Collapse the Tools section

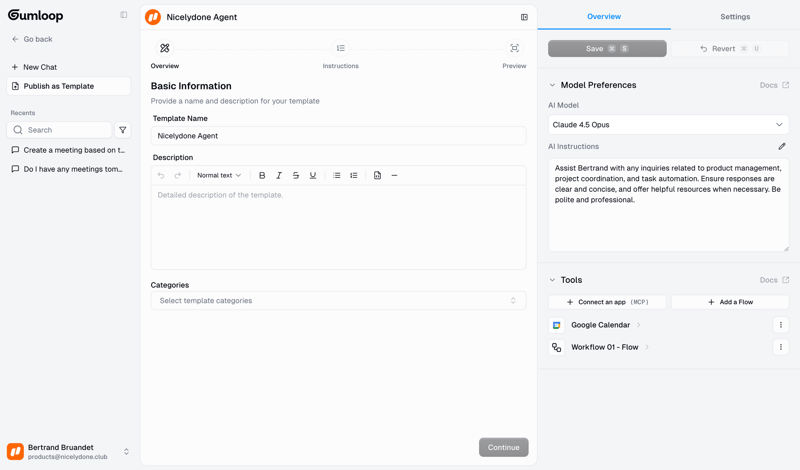(x=552, y=280)
